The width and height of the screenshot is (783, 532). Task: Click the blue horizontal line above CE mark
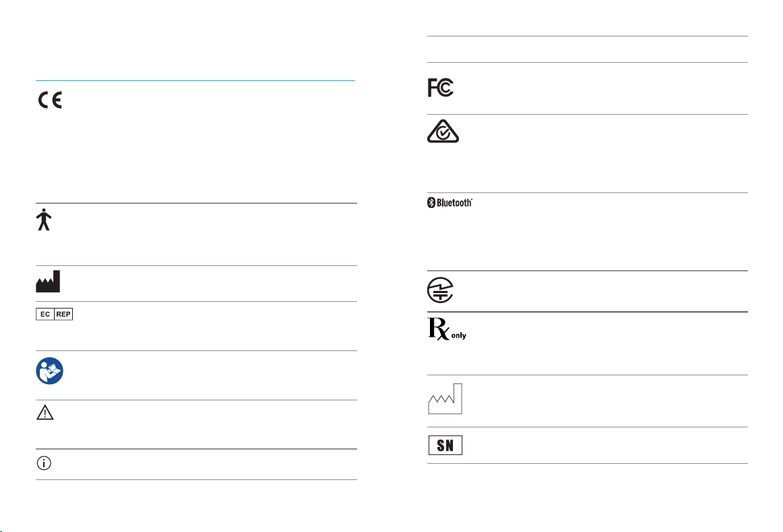195,80
